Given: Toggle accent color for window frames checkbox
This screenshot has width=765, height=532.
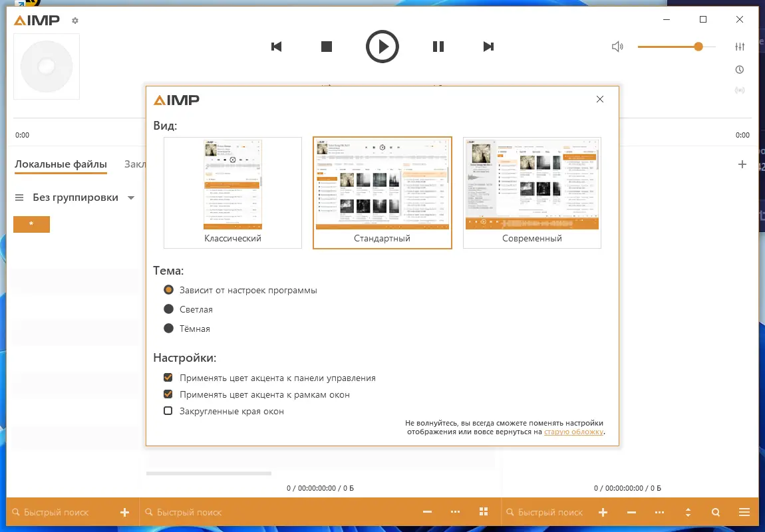Looking at the screenshot, I should pos(168,394).
